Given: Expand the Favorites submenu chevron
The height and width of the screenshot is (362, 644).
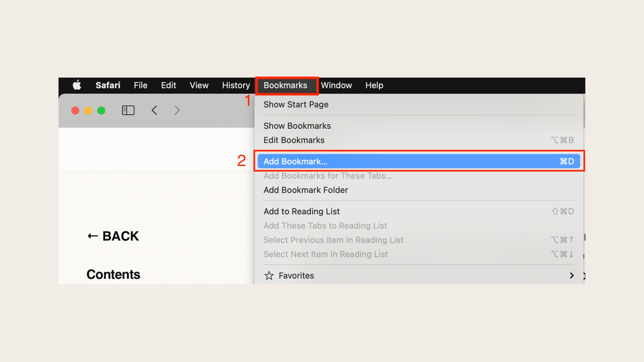Looking at the screenshot, I should [x=572, y=276].
